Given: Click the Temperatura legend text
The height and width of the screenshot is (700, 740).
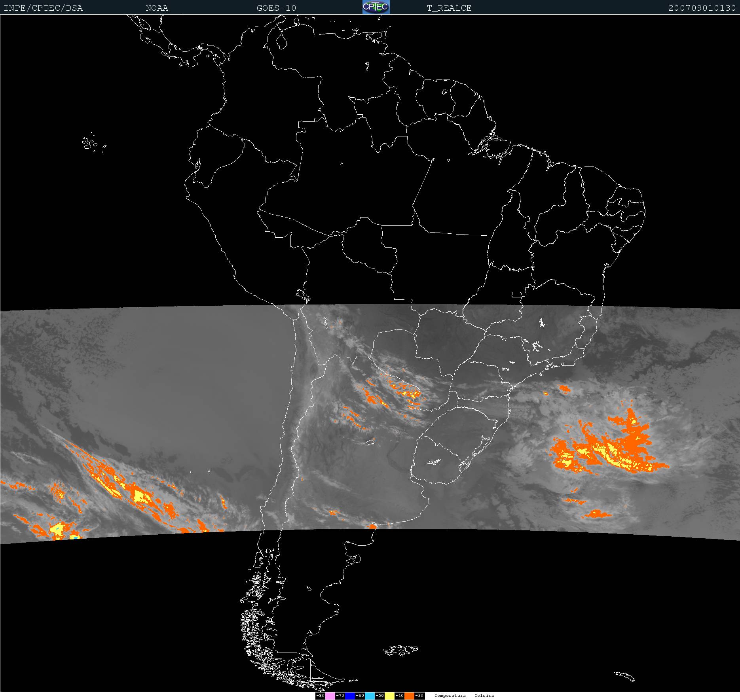Looking at the screenshot, I should 450,696.
